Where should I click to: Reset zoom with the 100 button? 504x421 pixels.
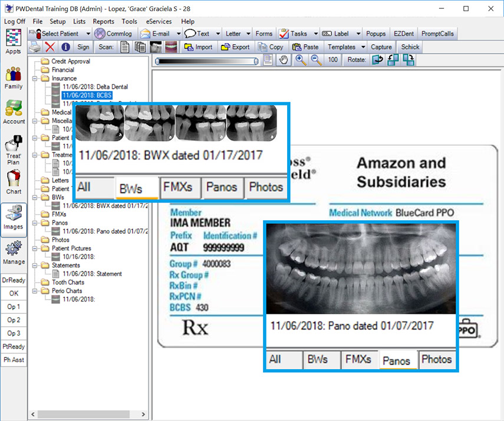(x=332, y=60)
